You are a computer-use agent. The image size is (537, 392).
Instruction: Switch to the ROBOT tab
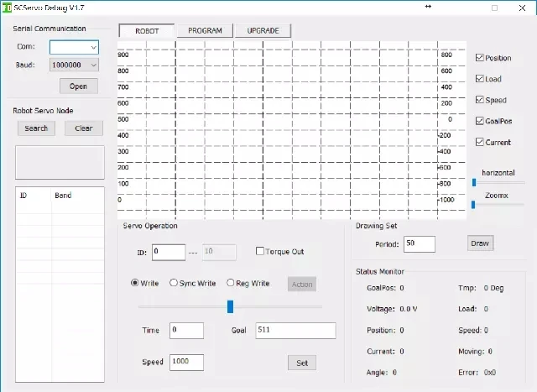pyautogui.click(x=147, y=31)
